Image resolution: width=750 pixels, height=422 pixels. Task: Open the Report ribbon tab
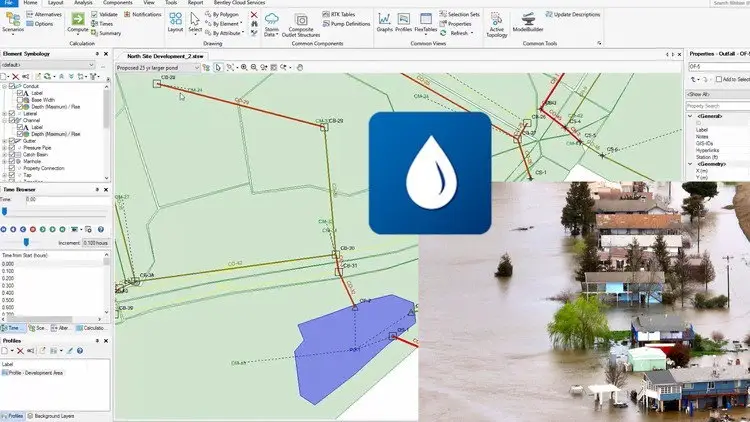click(x=195, y=3)
